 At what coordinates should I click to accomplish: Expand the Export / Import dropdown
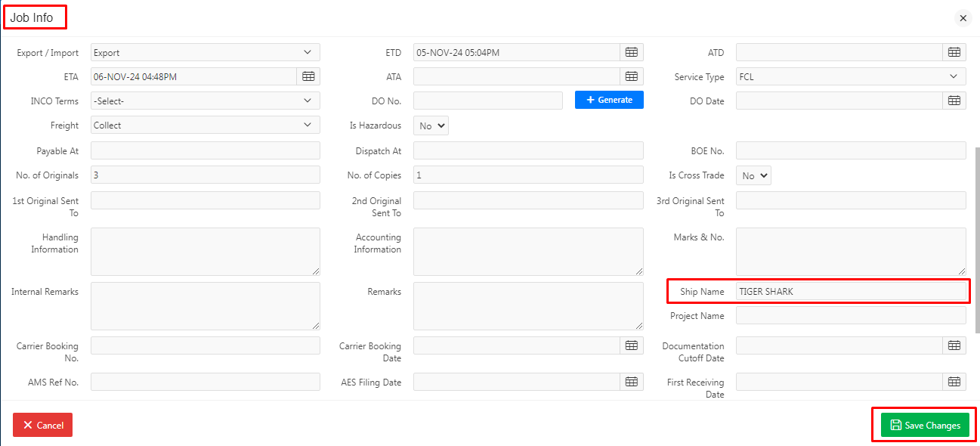point(206,52)
